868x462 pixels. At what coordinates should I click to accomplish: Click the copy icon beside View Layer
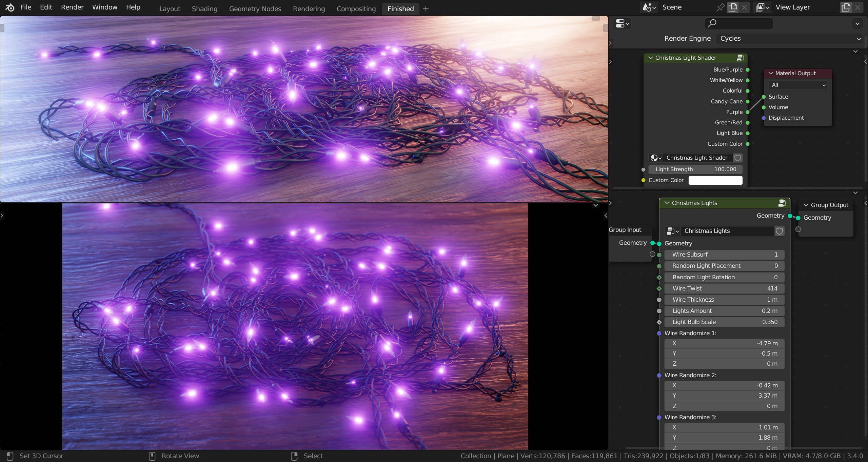pyautogui.click(x=846, y=7)
